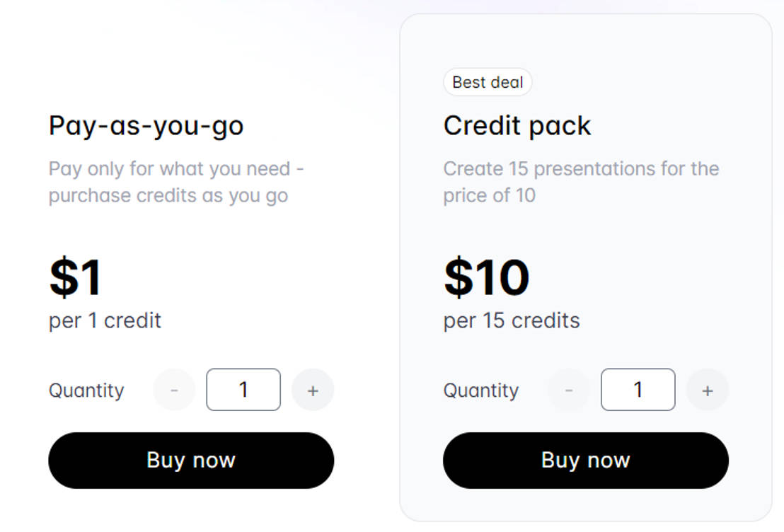Click the Quantity label on Pay-as-you-go card
Image resolution: width=784 pixels, height=532 pixels.
(86, 390)
